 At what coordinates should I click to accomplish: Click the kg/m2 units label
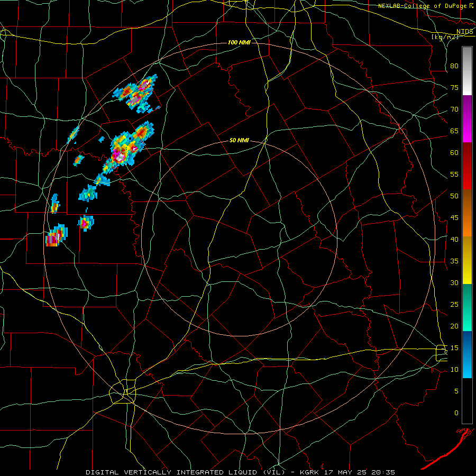tap(445, 37)
